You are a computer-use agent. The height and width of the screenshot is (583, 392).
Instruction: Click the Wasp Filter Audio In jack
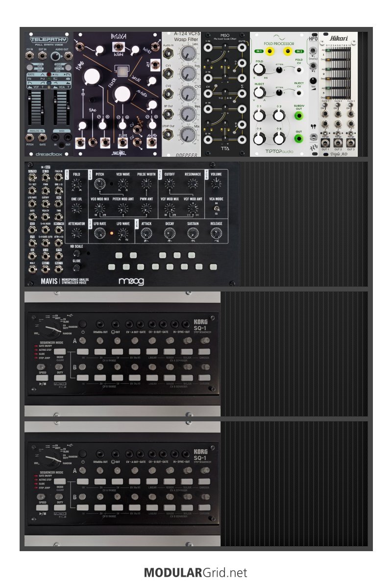168,53
